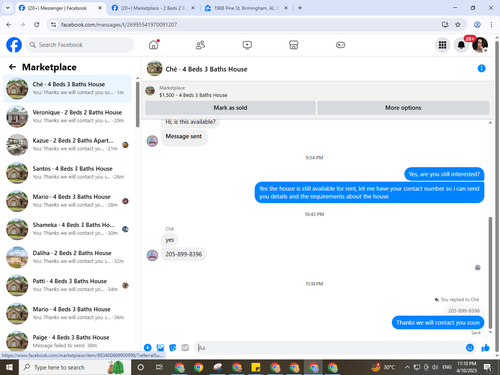The image size is (500, 375).
Task: Open Patti 4 Beds 3 Baths House chat
Action: (x=67, y=285)
